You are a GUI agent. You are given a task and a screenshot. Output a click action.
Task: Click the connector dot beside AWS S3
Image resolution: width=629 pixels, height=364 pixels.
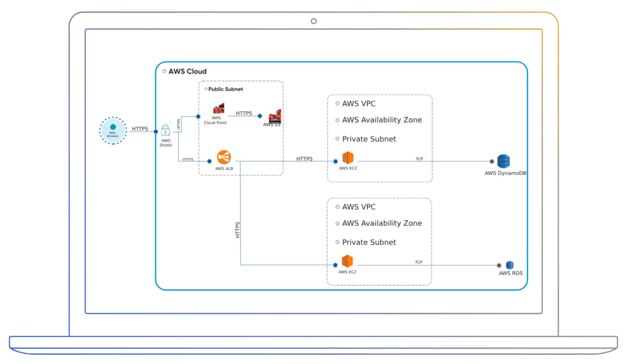pyautogui.click(x=260, y=116)
